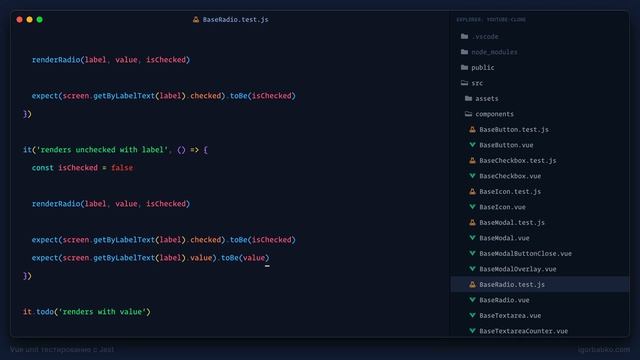Image resolution: width=640 pixels, height=360 pixels.
Task: Select the src folder label
Action: (477, 83)
